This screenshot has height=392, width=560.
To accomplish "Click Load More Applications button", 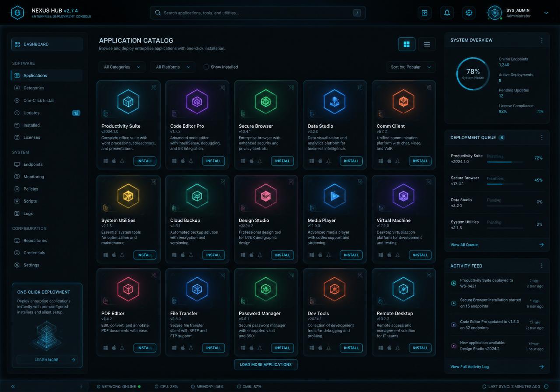I will click(266, 364).
